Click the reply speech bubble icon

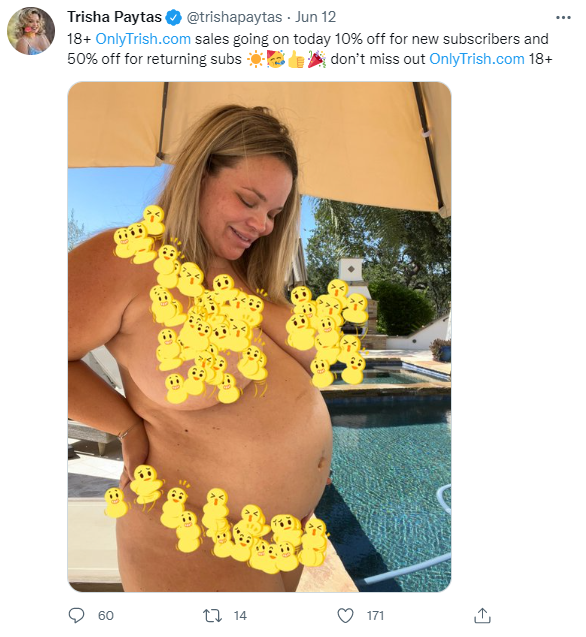pos(76,615)
